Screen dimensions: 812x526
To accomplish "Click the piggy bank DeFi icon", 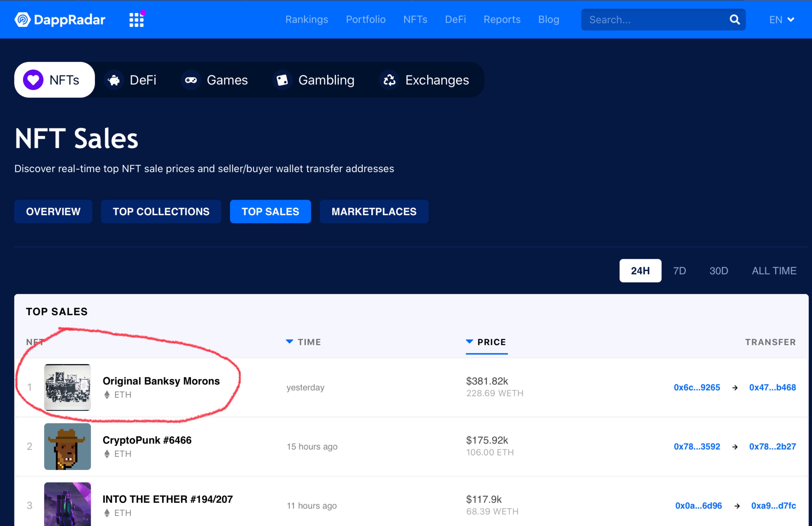I will pyautogui.click(x=114, y=80).
